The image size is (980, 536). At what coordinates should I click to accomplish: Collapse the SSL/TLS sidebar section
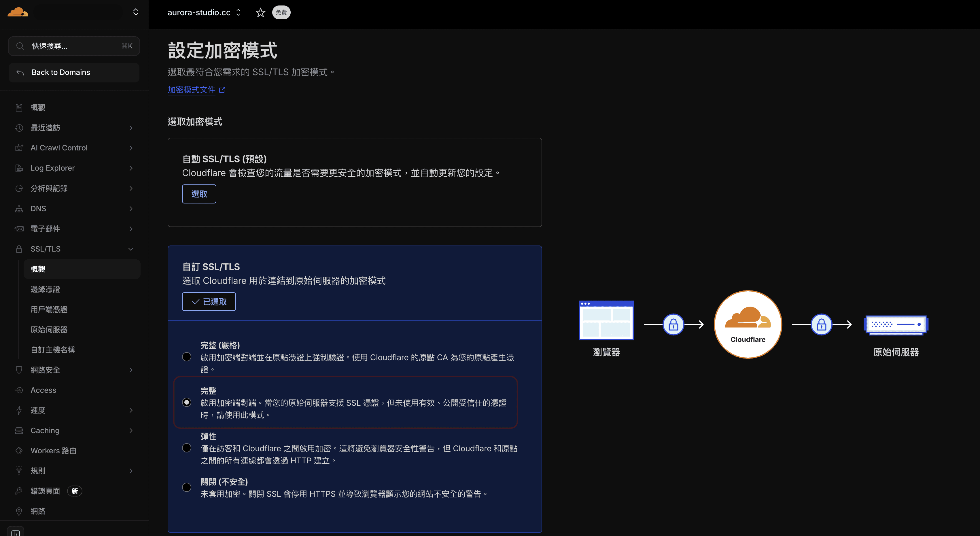point(130,249)
